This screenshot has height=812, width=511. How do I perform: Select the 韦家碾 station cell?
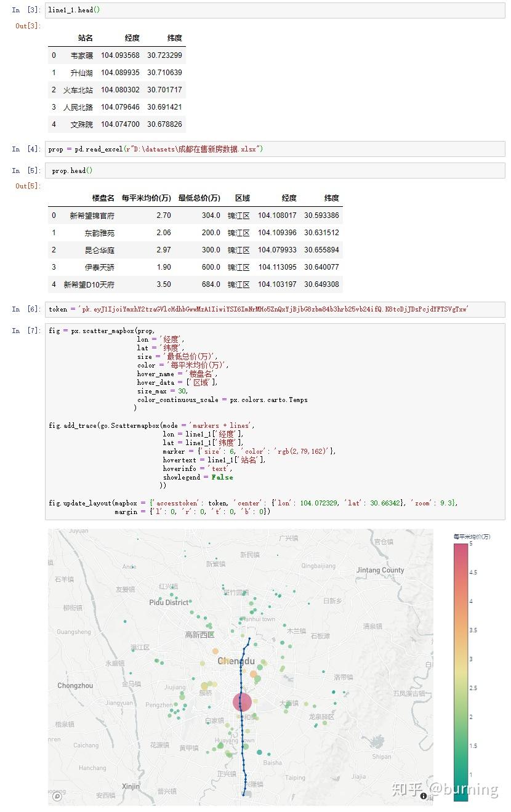tap(82, 55)
